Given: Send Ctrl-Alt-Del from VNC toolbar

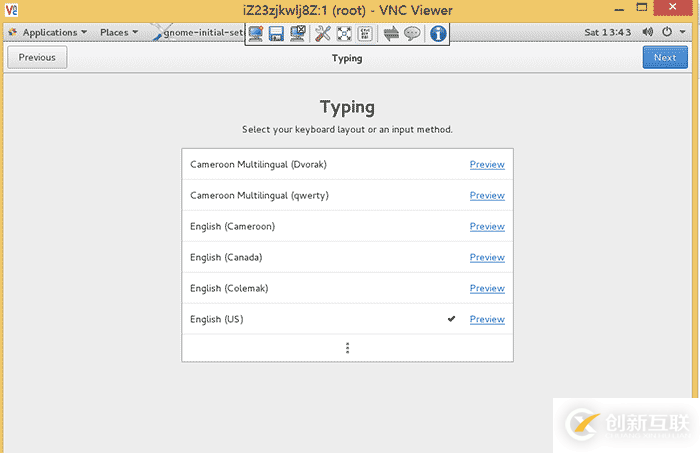Looking at the screenshot, I should pyautogui.click(x=365, y=34).
